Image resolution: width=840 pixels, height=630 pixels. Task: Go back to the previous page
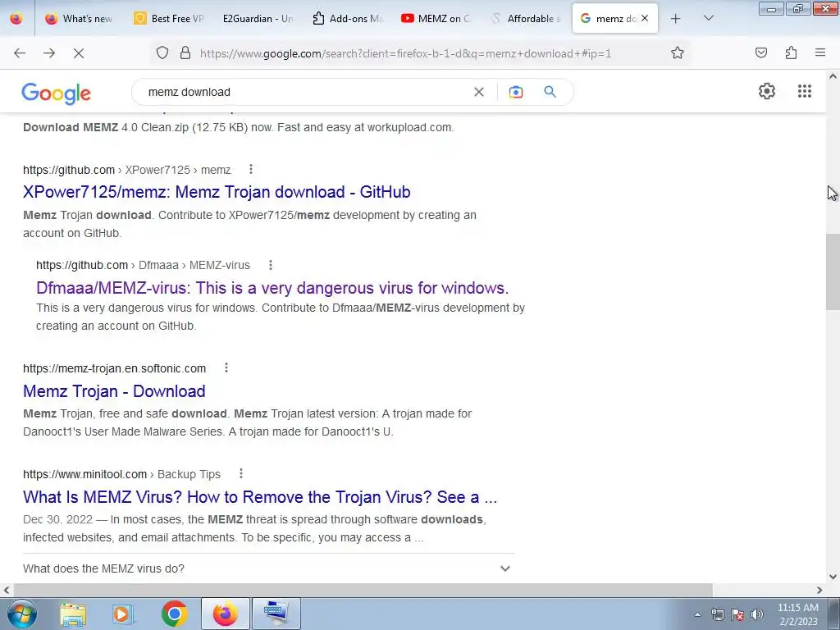[x=20, y=53]
